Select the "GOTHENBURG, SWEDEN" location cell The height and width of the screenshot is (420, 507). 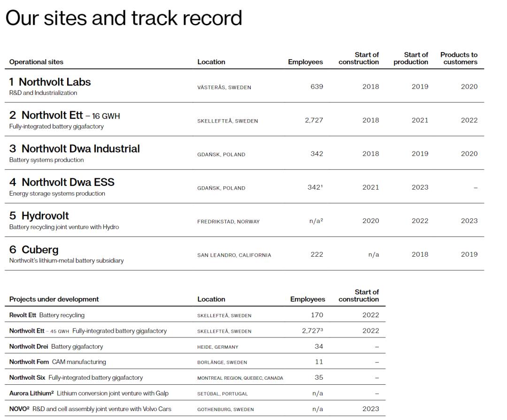pos(226,410)
